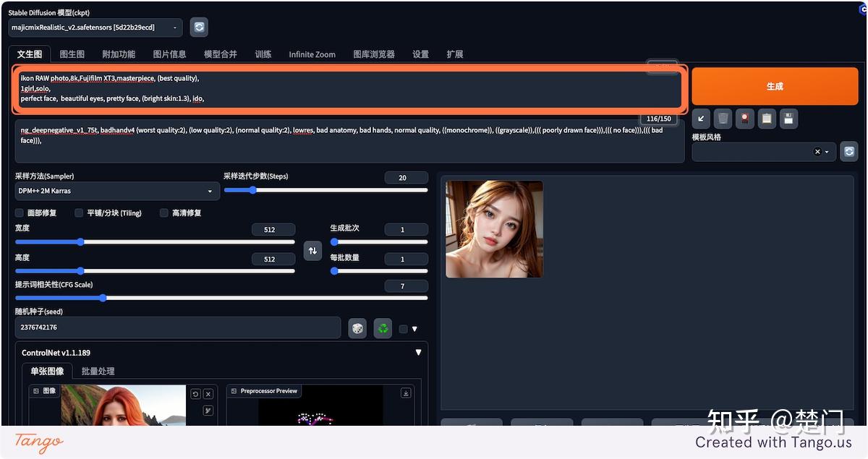Open extra networks with the red card icon
Viewport: 868px width, 459px height.
coord(744,119)
